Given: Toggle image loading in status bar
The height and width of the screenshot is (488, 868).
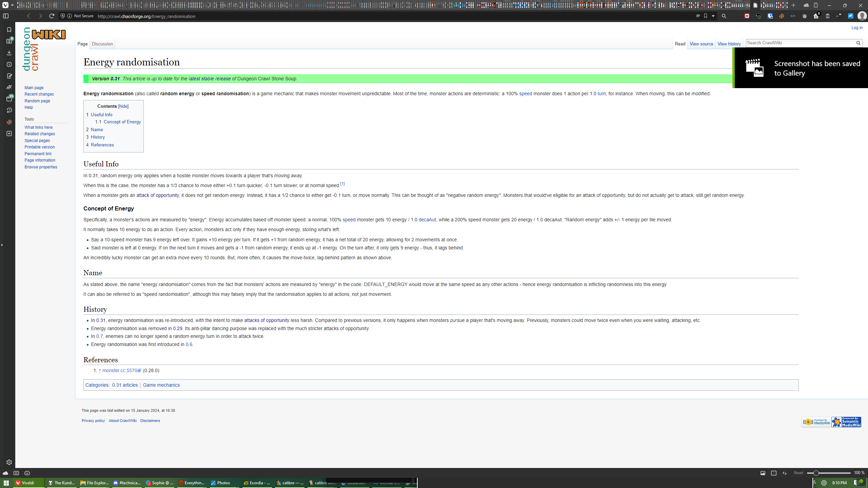Looking at the screenshot, I should (763, 473).
